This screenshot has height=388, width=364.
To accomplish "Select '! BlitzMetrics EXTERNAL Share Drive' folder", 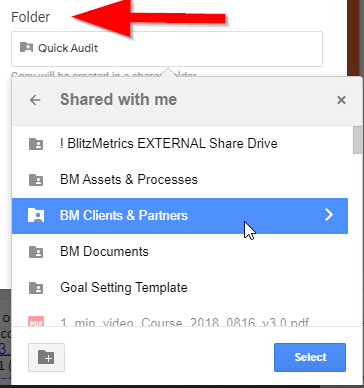I will click(x=180, y=144).
